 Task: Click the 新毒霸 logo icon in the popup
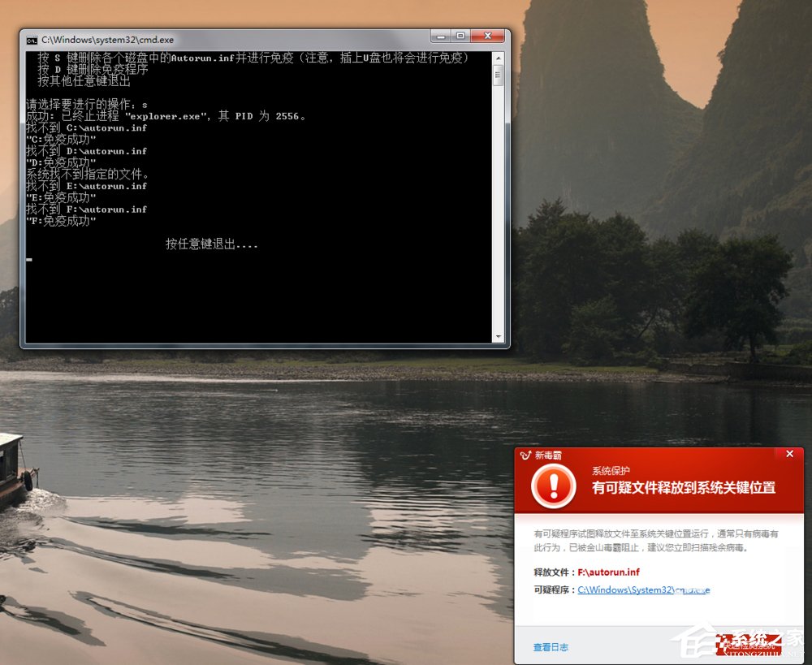coord(525,456)
